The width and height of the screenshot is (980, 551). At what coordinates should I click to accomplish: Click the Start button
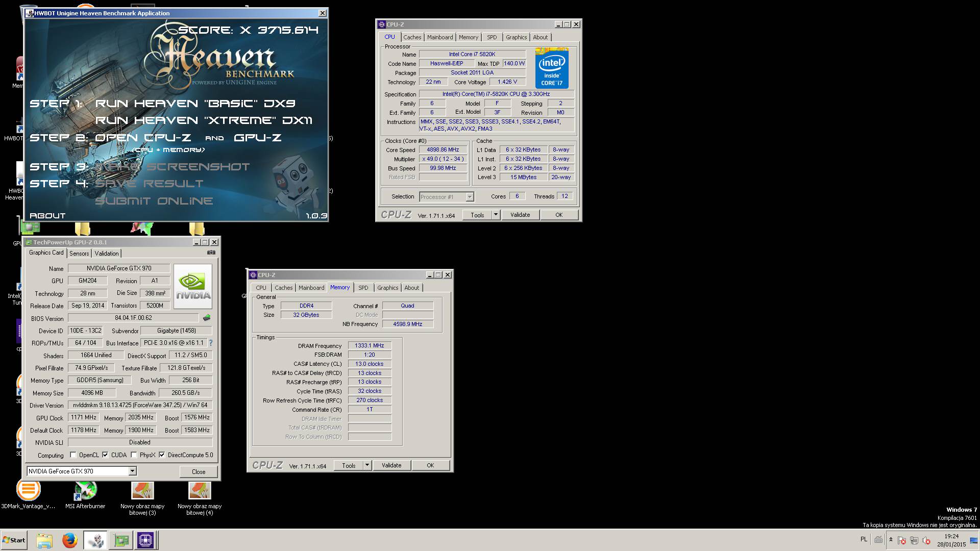pyautogui.click(x=14, y=540)
